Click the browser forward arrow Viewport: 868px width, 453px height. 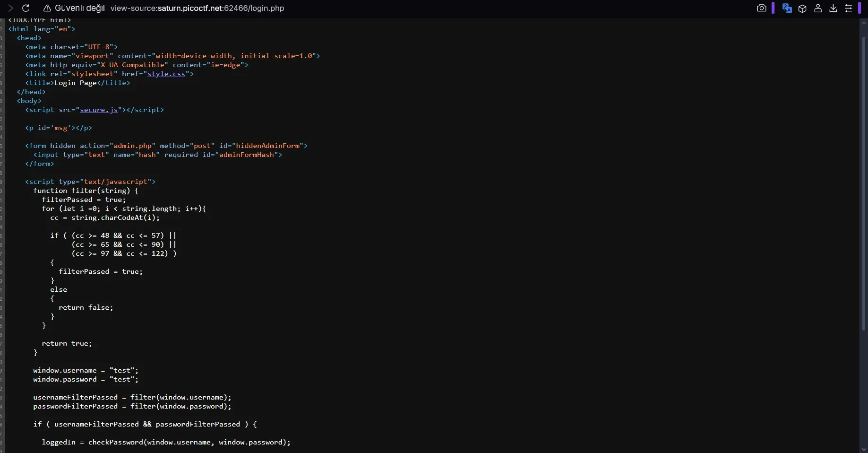(x=10, y=8)
